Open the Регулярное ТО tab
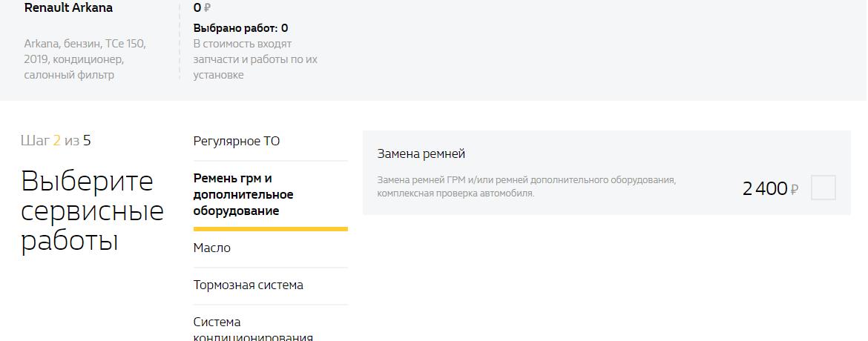Image resolution: width=868 pixels, height=341 pixels. click(x=237, y=142)
